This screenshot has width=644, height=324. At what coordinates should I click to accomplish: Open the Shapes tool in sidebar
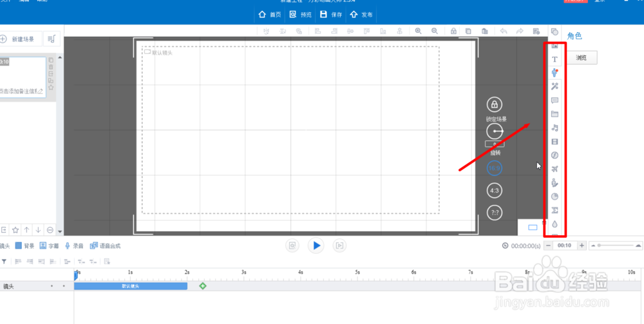(554, 32)
